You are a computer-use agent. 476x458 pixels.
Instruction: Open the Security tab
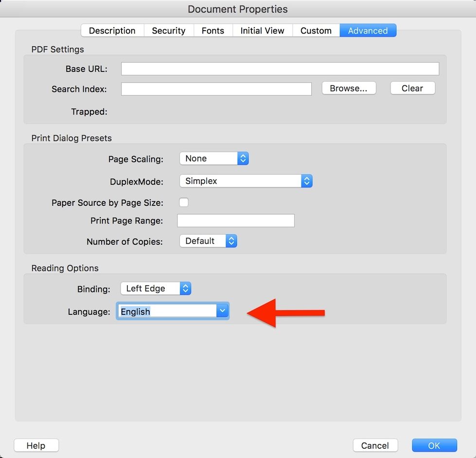pos(169,31)
